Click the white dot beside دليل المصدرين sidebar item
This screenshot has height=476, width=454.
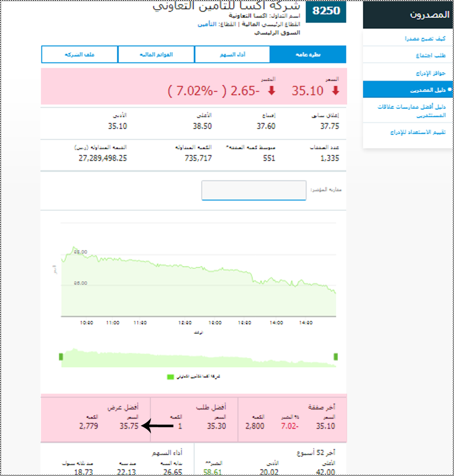(x=450, y=90)
